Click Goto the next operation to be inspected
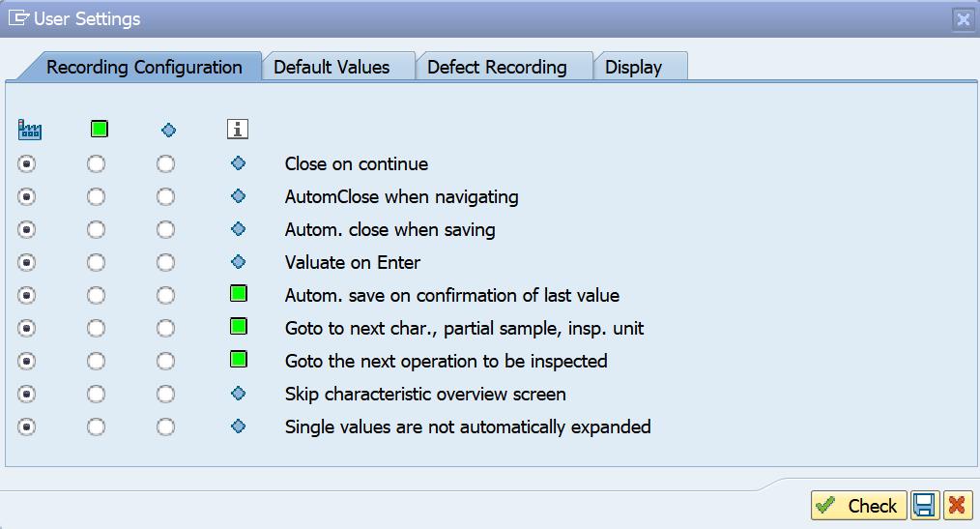Image resolution: width=980 pixels, height=529 pixels. [x=446, y=361]
